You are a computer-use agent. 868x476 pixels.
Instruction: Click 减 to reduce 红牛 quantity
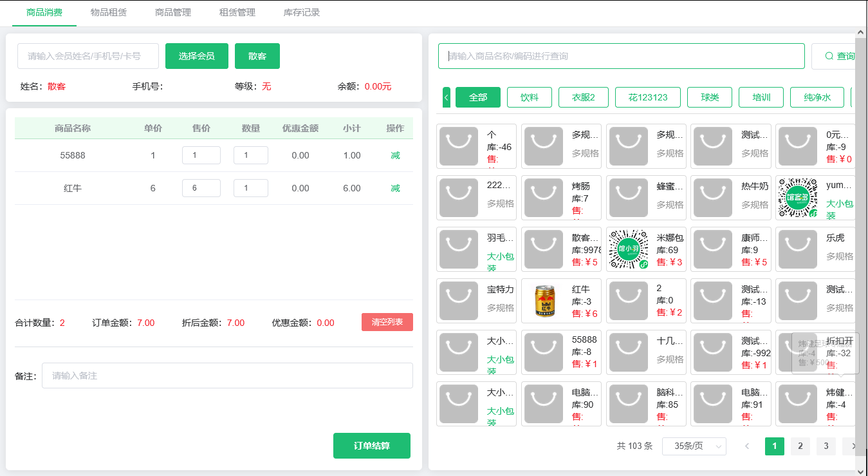(395, 187)
